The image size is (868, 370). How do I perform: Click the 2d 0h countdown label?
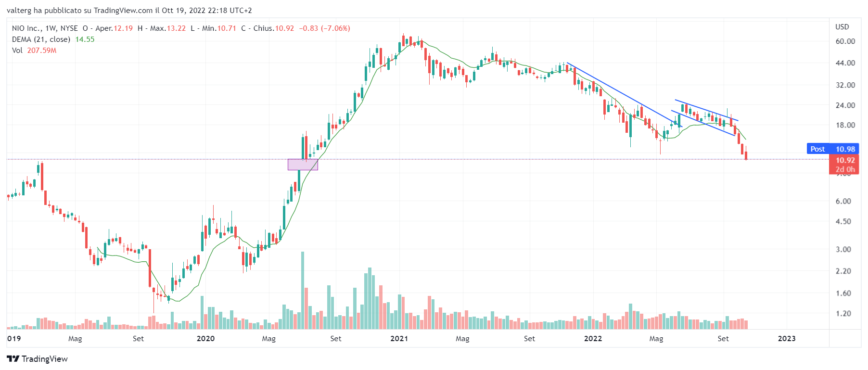pos(845,169)
